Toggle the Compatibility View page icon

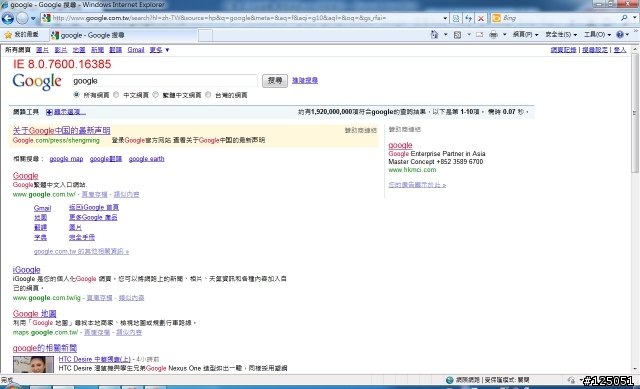pyautogui.click(x=456, y=18)
